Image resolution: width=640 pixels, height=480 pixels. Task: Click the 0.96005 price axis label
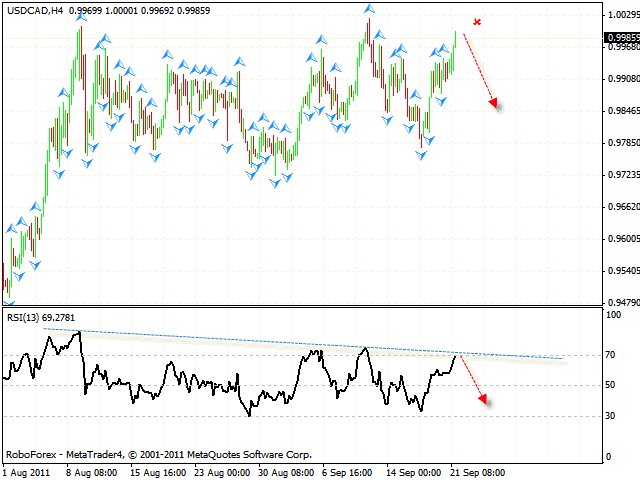click(x=624, y=238)
